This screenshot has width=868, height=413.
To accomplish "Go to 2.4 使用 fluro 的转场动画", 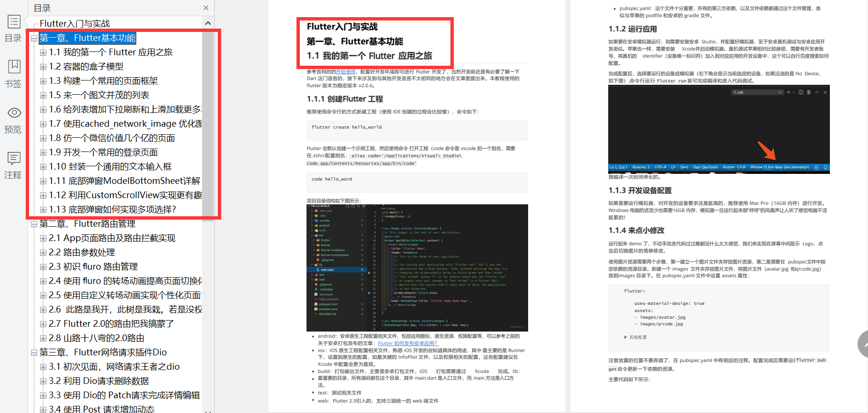I will [x=125, y=281].
